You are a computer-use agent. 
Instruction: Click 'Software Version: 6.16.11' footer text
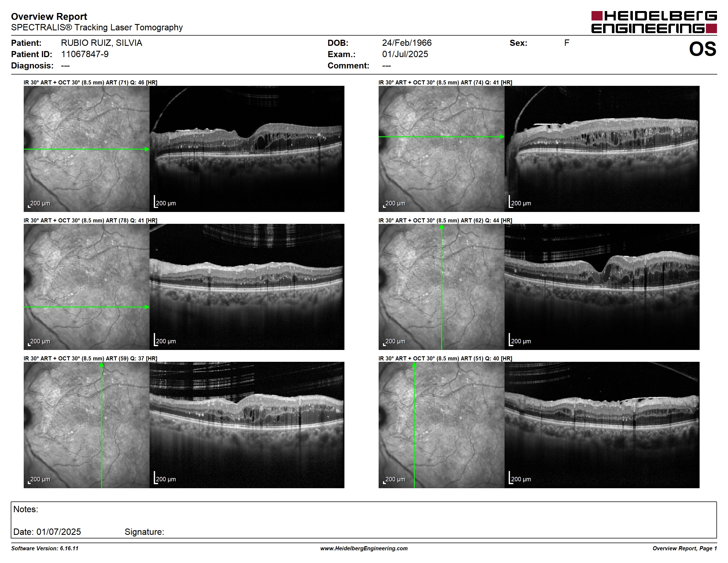[x=45, y=548]
